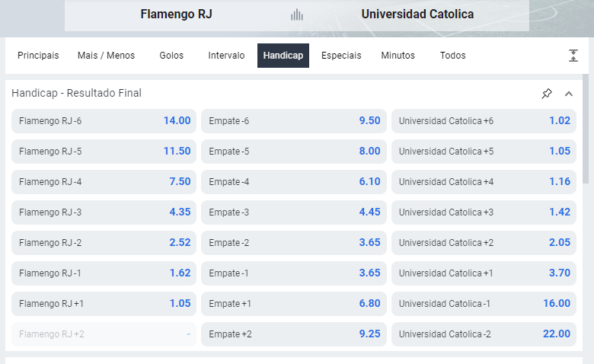Click the match statistics bars icon

[297, 14]
